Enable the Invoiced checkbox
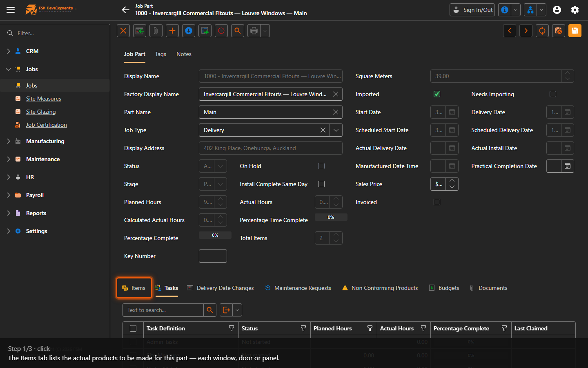The image size is (588, 368). pyautogui.click(x=437, y=202)
